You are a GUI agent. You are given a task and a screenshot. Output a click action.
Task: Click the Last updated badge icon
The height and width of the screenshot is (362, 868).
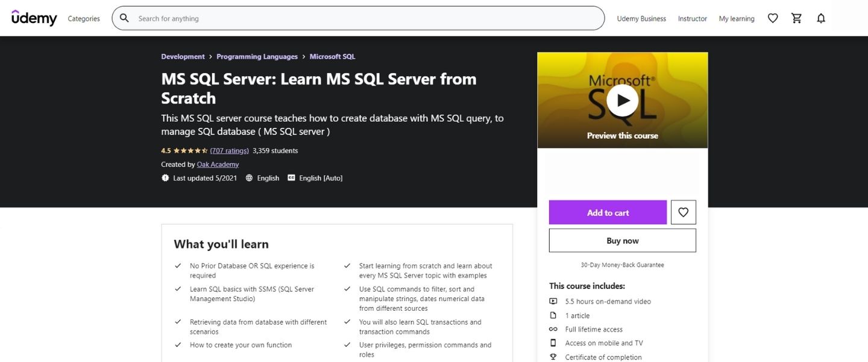pos(166,178)
